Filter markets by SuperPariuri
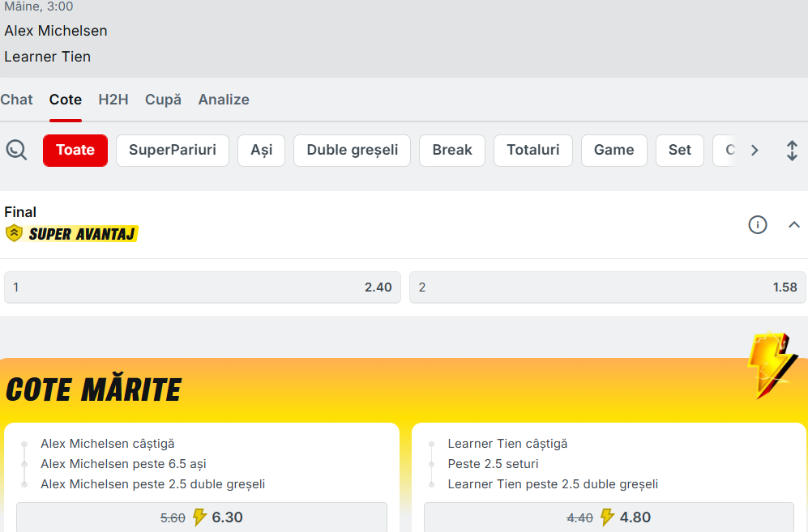 pos(173,151)
